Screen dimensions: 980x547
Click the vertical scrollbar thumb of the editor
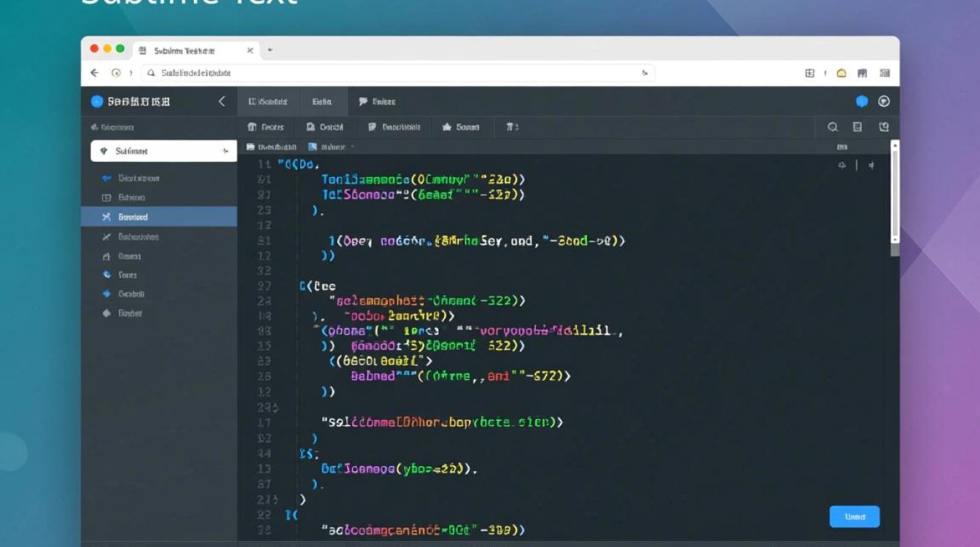click(x=895, y=197)
